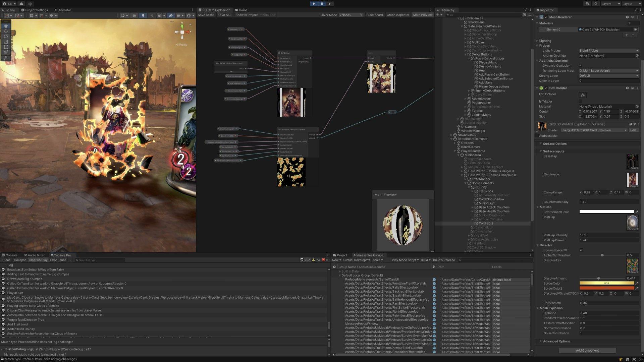Toggle ScreenSpaceUV checkbox under Dissolve

[x=581, y=250]
